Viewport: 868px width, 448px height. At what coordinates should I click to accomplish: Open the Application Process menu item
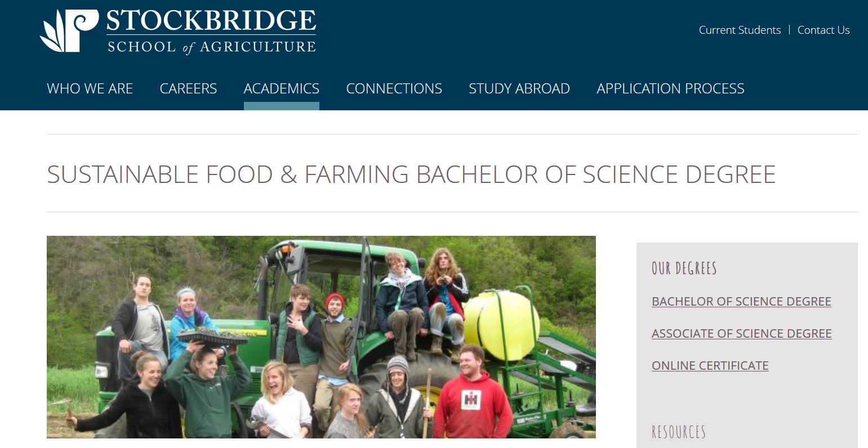[670, 89]
